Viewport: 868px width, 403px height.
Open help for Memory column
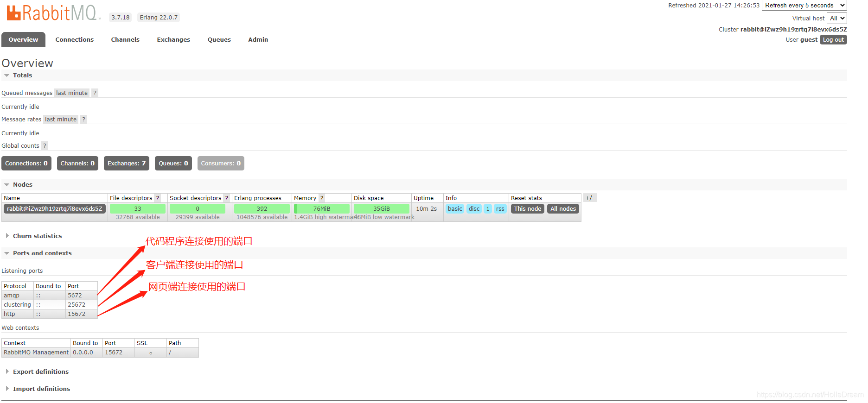click(322, 198)
